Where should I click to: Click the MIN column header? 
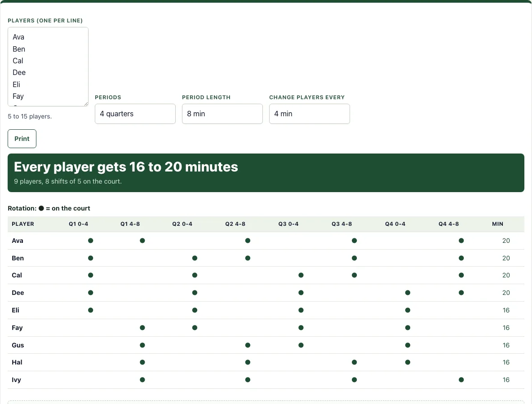pos(498,224)
